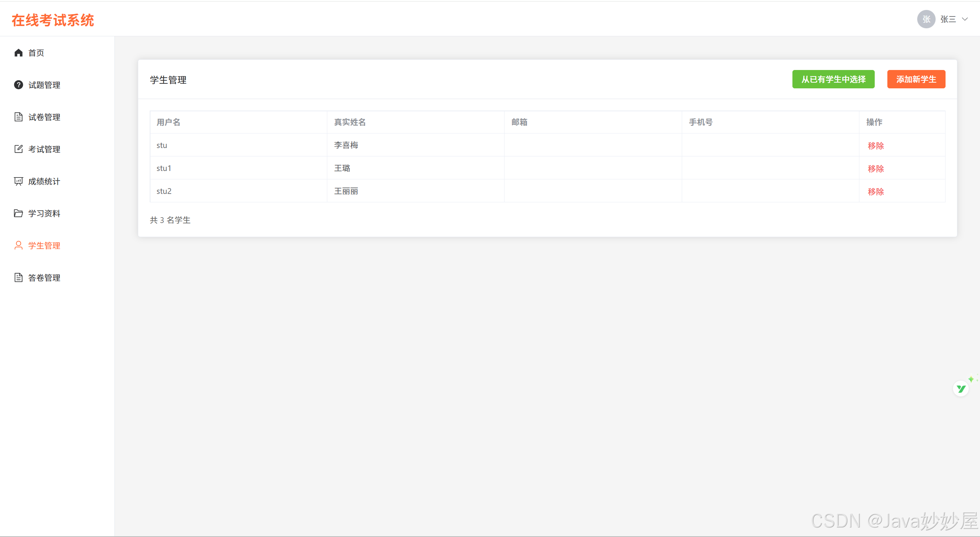Go to 成绩统计 in sidebar
The width and height of the screenshot is (980, 537).
(x=44, y=181)
